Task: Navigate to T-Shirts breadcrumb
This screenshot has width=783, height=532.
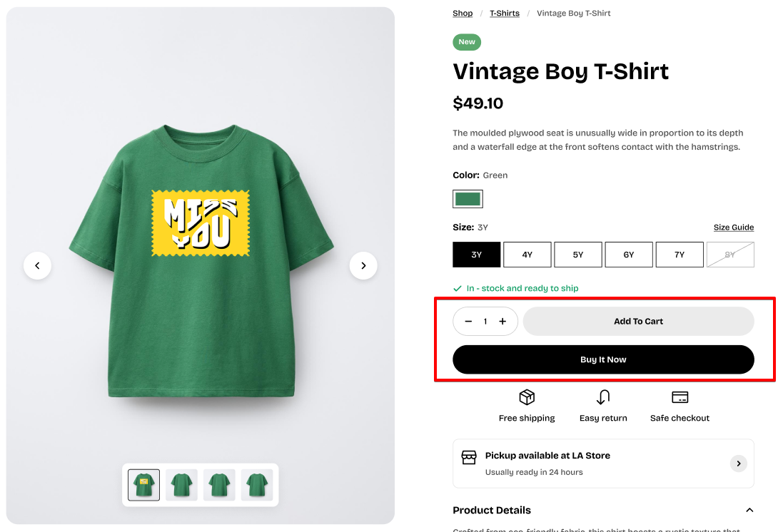Action: pos(505,14)
